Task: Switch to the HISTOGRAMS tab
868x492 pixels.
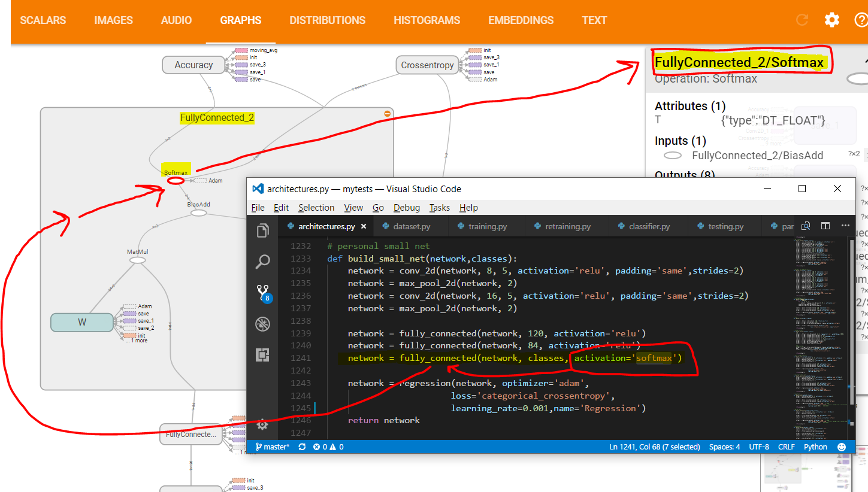Action: pos(427,20)
